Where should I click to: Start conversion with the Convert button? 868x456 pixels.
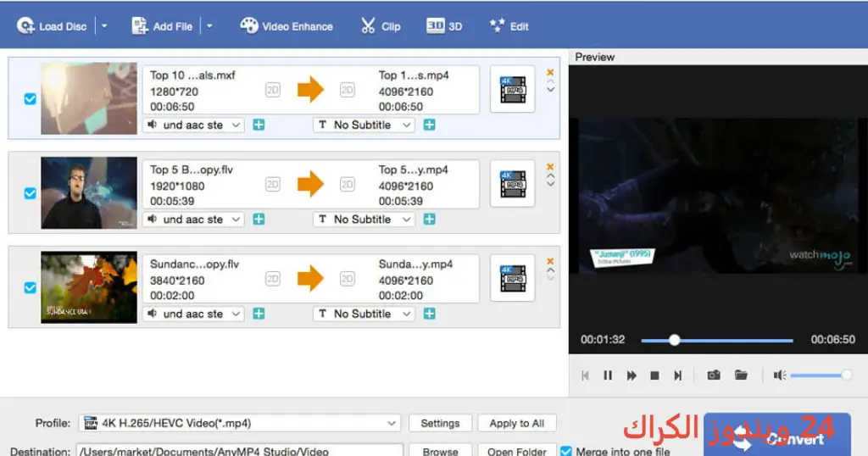click(x=777, y=435)
